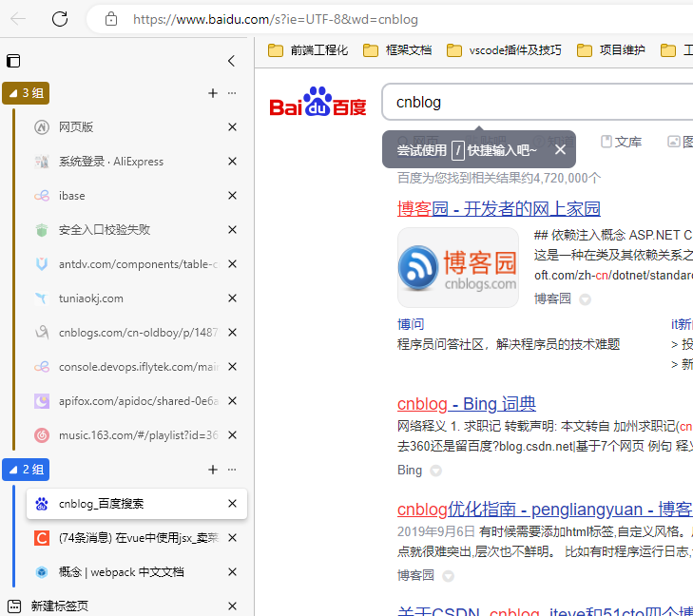Open the tab actions menu icon
693x616 pixels.
[13, 61]
